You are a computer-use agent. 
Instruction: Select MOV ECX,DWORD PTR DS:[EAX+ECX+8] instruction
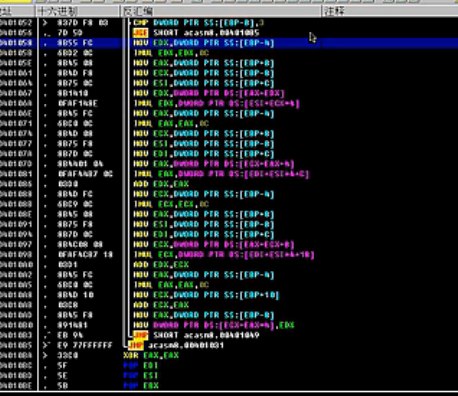(214, 245)
